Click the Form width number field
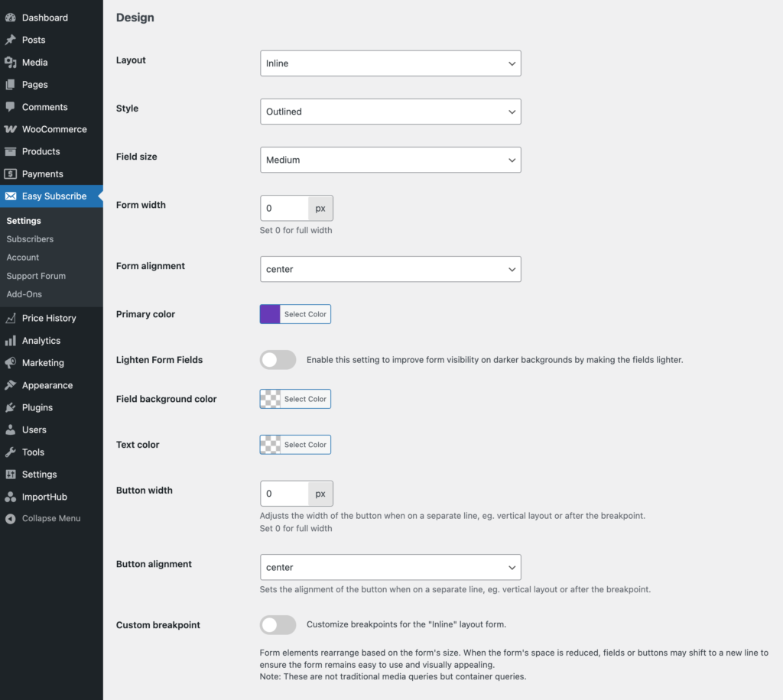Image resolution: width=783 pixels, height=700 pixels. 284,208
